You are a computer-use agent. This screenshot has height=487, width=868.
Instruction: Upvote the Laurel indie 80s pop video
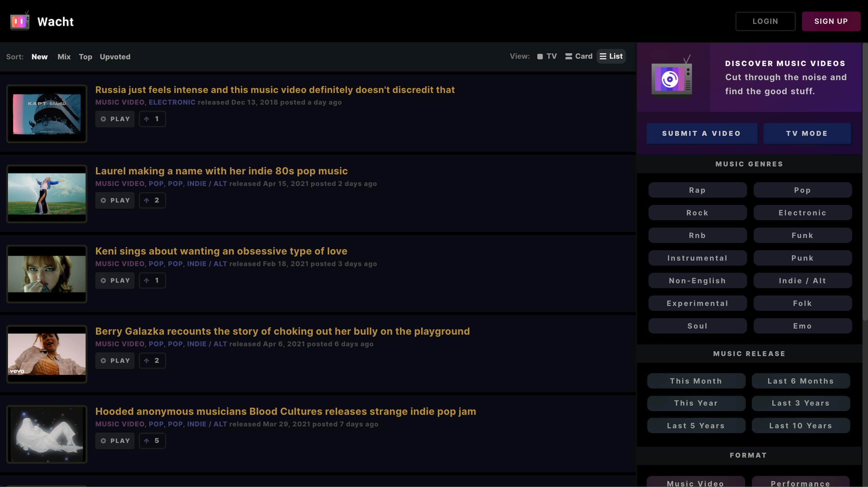(152, 200)
